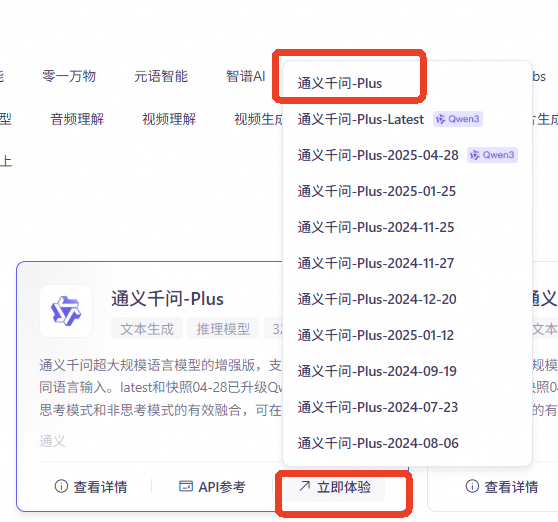This screenshot has width=558, height=522.
Task: Select the 音频理解 category filter
Action: 77,119
